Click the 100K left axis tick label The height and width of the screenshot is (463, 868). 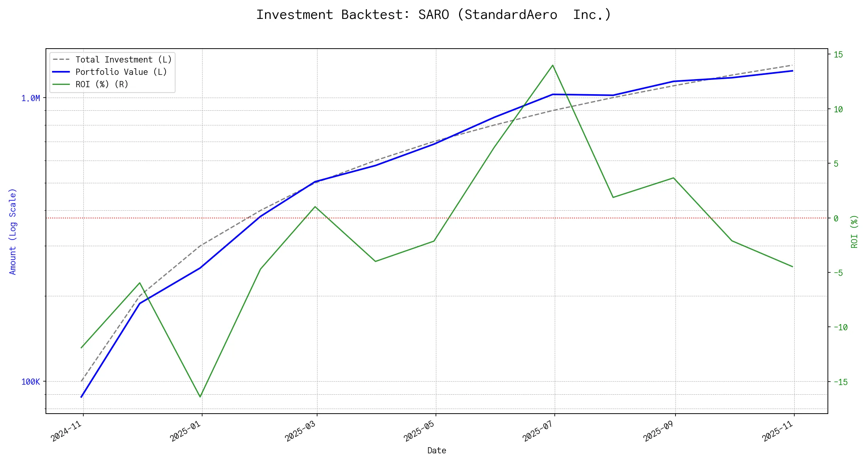pyautogui.click(x=30, y=382)
